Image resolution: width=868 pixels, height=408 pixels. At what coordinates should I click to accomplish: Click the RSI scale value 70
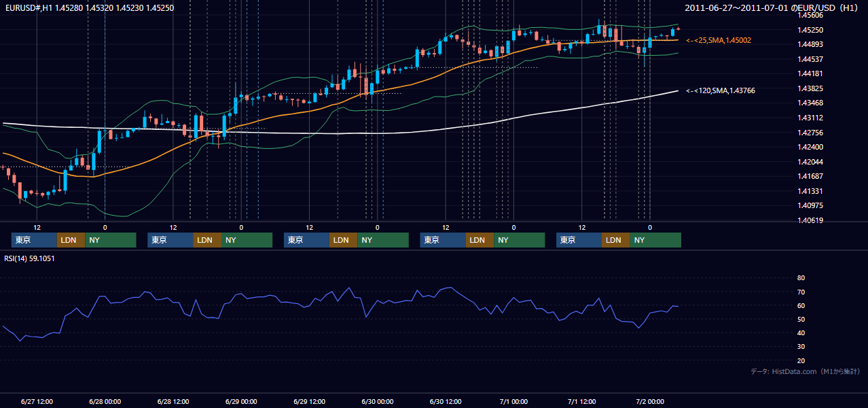pos(801,292)
